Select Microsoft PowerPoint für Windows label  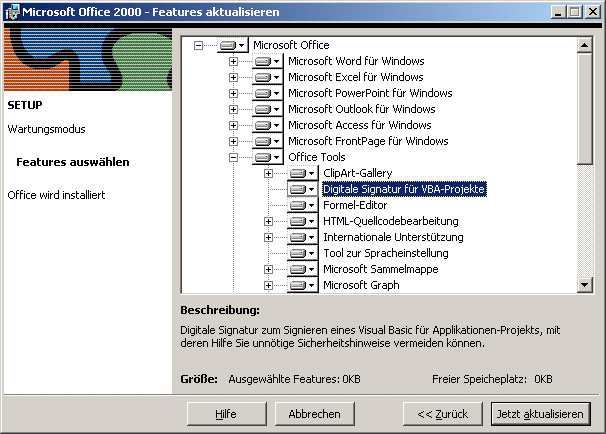click(x=370, y=93)
